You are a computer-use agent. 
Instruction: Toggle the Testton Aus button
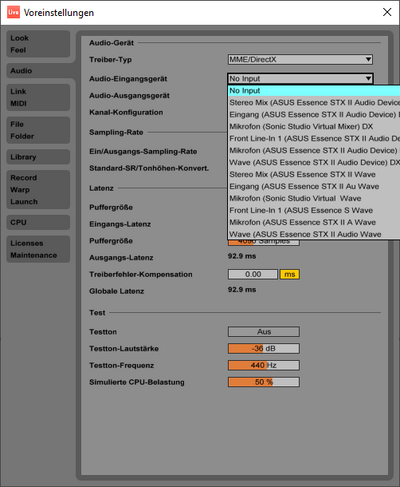[x=264, y=332]
